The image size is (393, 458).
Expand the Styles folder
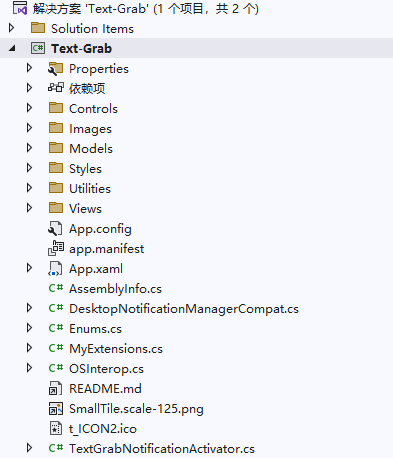pos(29,168)
